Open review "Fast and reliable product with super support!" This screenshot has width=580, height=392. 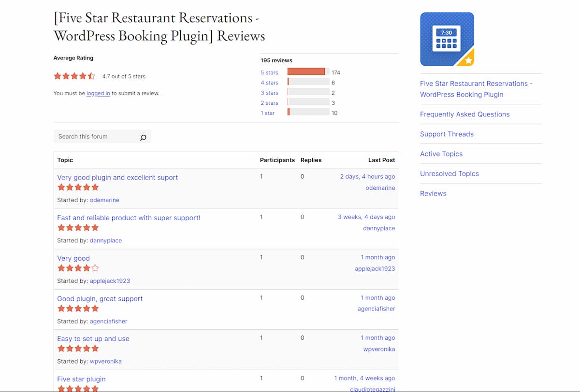[x=129, y=218]
